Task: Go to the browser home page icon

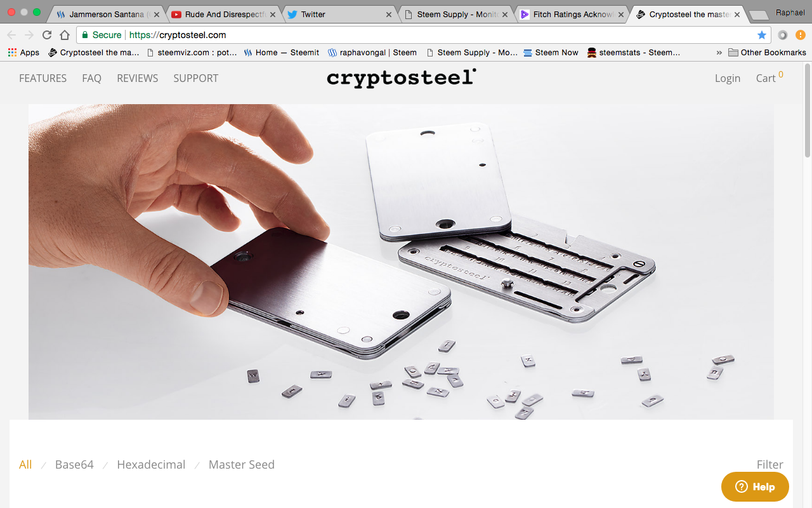Action: pyautogui.click(x=65, y=35)
